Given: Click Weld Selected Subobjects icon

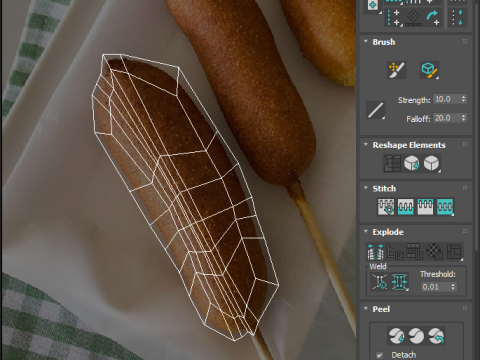Looking at the screenshot, I should [x=399, y=282].
